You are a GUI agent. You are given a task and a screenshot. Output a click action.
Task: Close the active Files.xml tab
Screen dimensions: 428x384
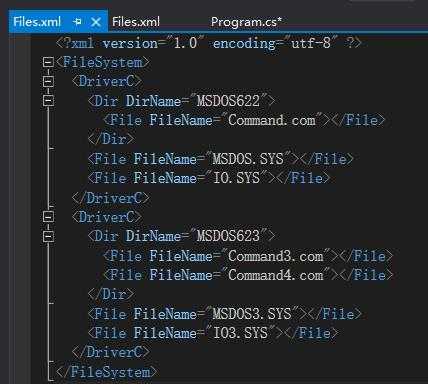[x=96, y=22]
